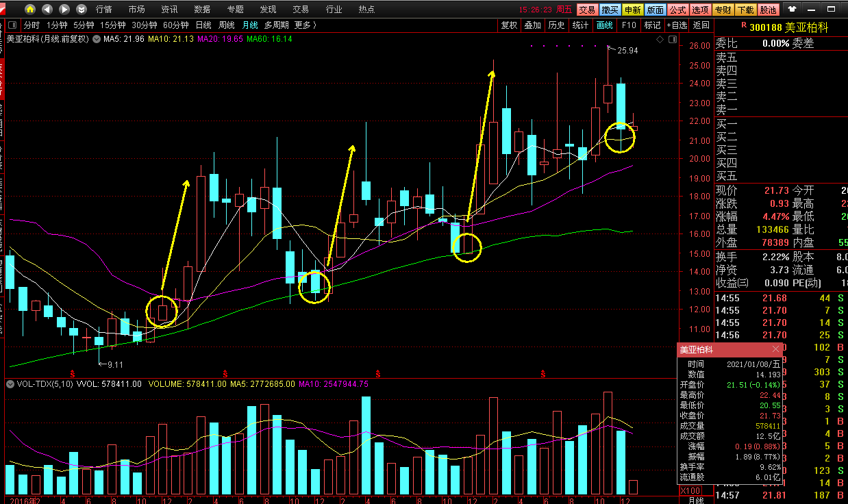Click the 300188 美亚柏科 stock title
Image resolution: width=848 pixels, height=504 pixels.
click(788, 27)
